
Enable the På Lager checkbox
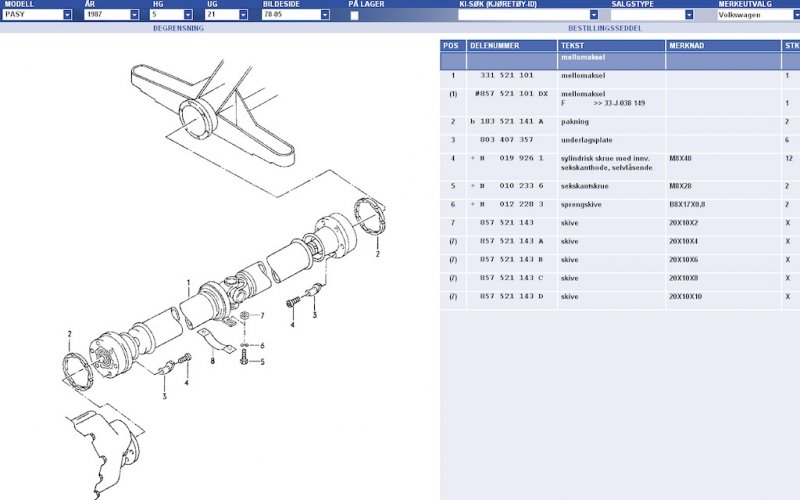coord(354,16)
